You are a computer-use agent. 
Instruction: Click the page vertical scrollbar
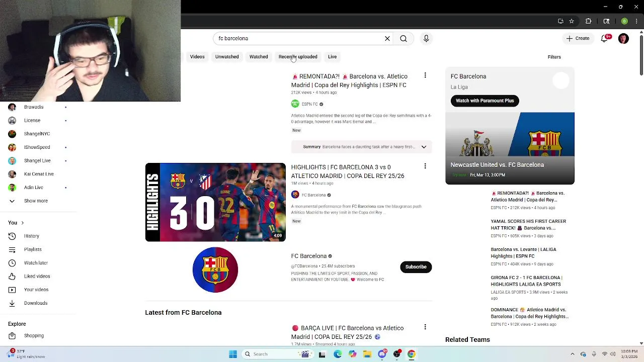pos(641,55)
